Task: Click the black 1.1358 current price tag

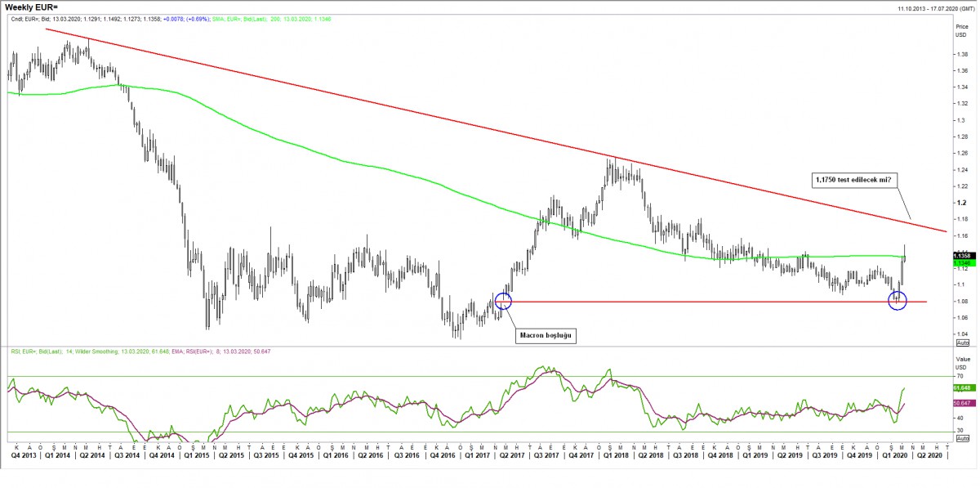Action: click(x=962, y=255)
